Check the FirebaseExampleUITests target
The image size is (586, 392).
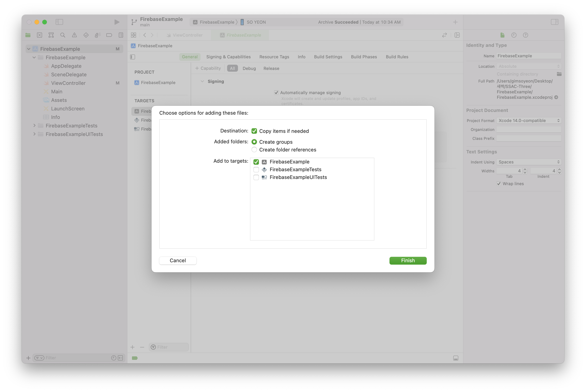click(256, 177)
